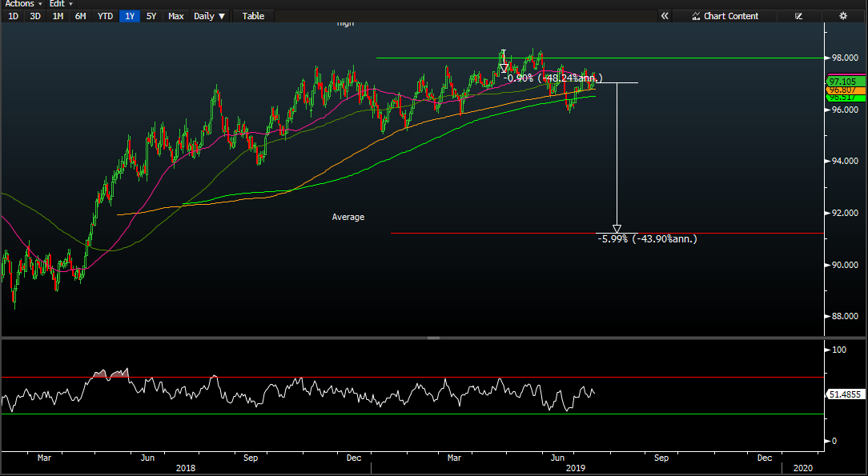
Task: Switch to the 5Y time range
Action: pyautogui.click(x=151, y=16)
